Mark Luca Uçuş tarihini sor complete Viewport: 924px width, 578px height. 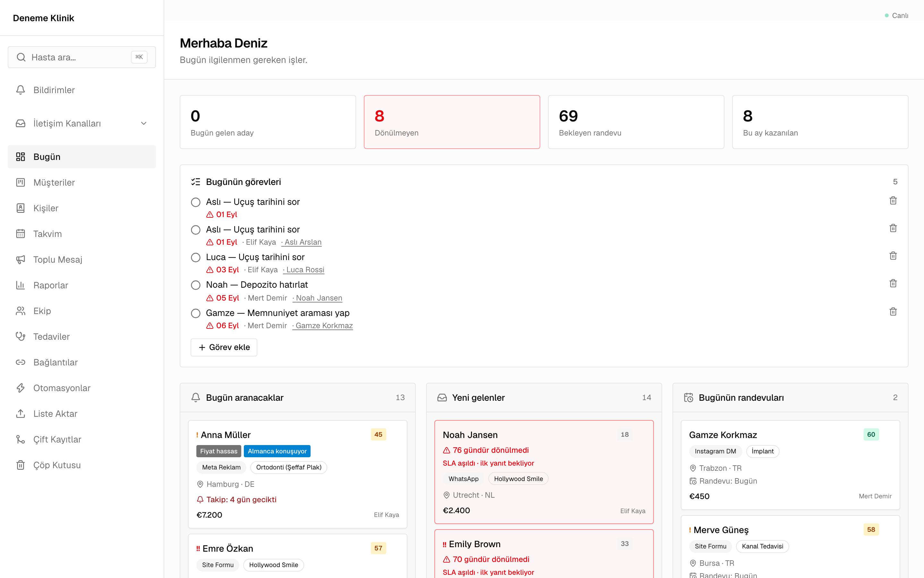[195, 257]
